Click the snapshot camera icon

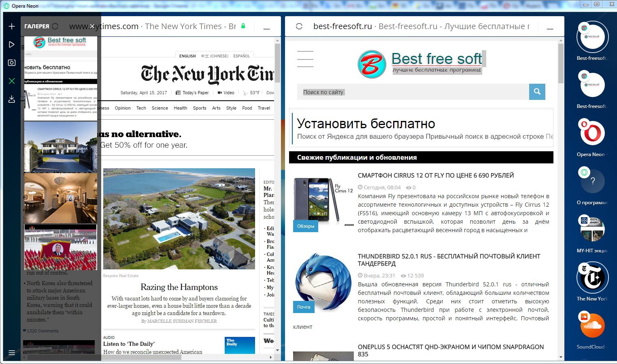[12, 63]
